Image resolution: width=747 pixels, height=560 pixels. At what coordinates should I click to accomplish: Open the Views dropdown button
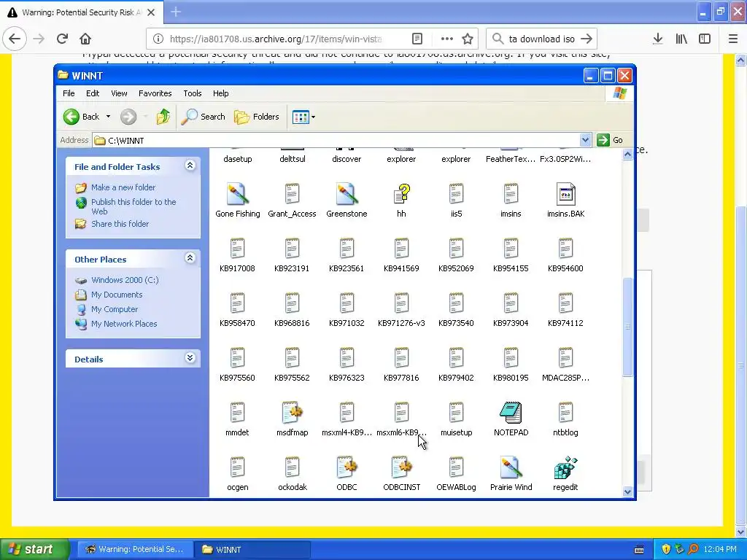pos(303,117)
